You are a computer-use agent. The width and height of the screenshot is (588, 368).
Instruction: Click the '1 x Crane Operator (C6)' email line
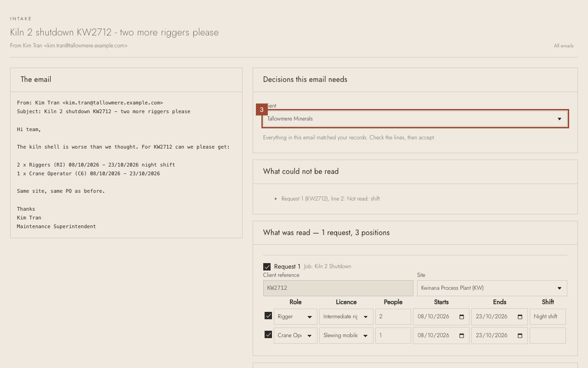click(x=88, y=173)
